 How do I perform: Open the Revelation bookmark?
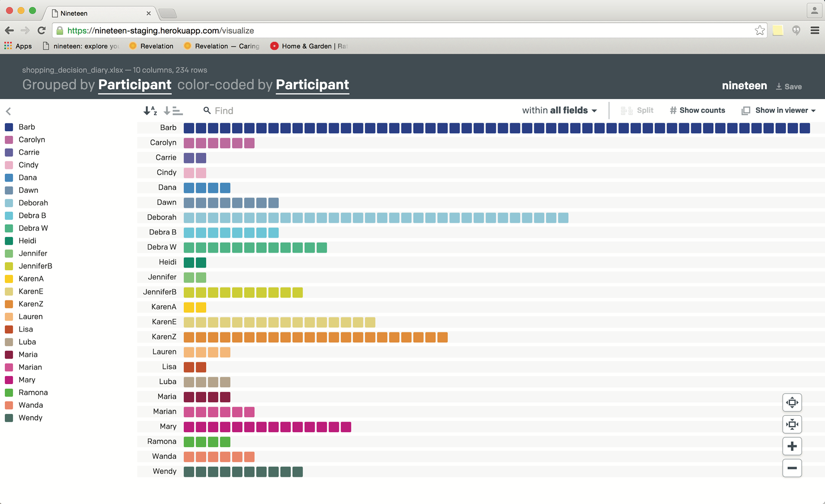[152, 46]
